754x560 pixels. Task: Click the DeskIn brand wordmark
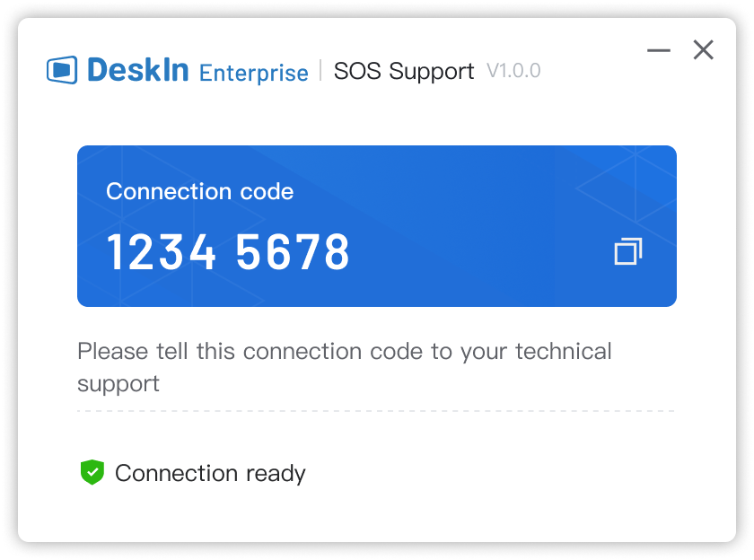click(138, 70)
